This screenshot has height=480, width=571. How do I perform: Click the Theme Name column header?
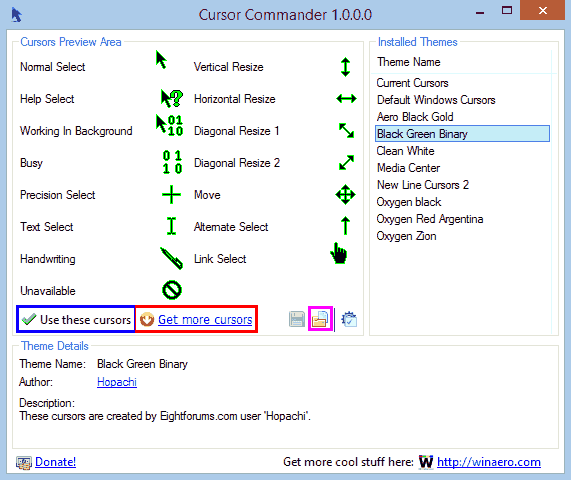[x=462, y=62]
